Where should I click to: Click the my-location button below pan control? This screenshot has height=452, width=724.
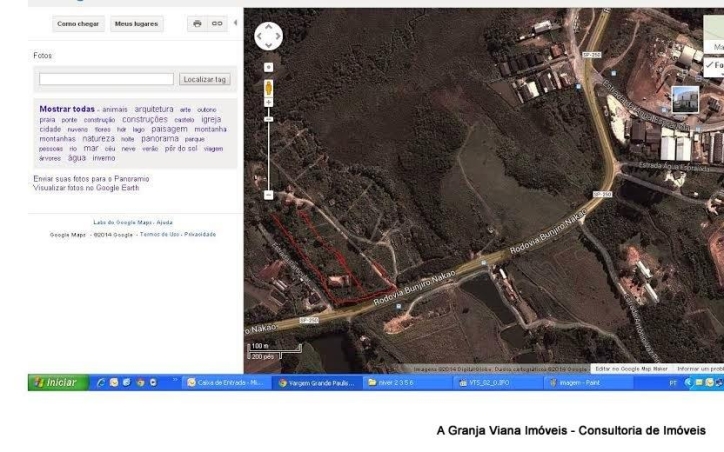[x=268, y=67]
